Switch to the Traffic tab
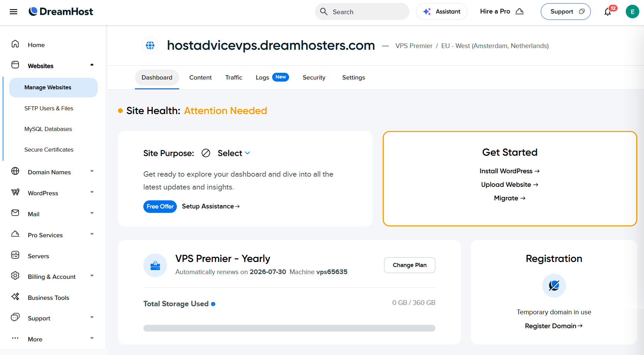The height and width of the screenshot is (355, 644). pyautogui.click(x=234, y=77)
